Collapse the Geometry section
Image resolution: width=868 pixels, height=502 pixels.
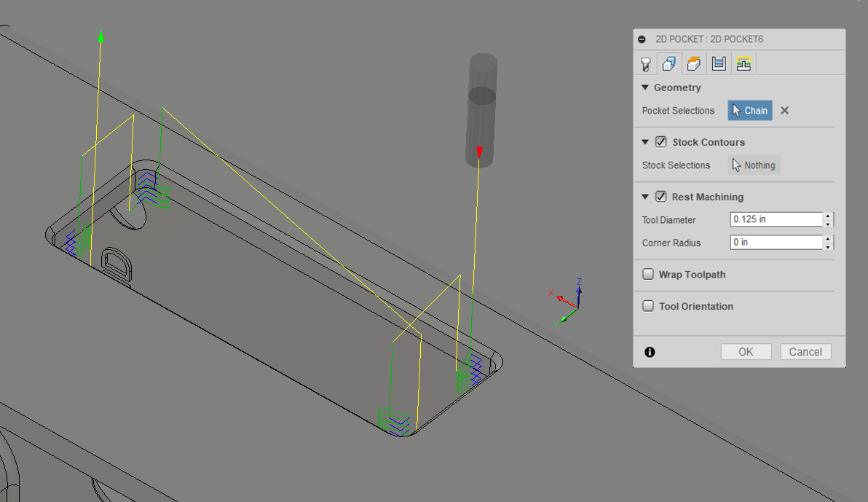(644, 87)
